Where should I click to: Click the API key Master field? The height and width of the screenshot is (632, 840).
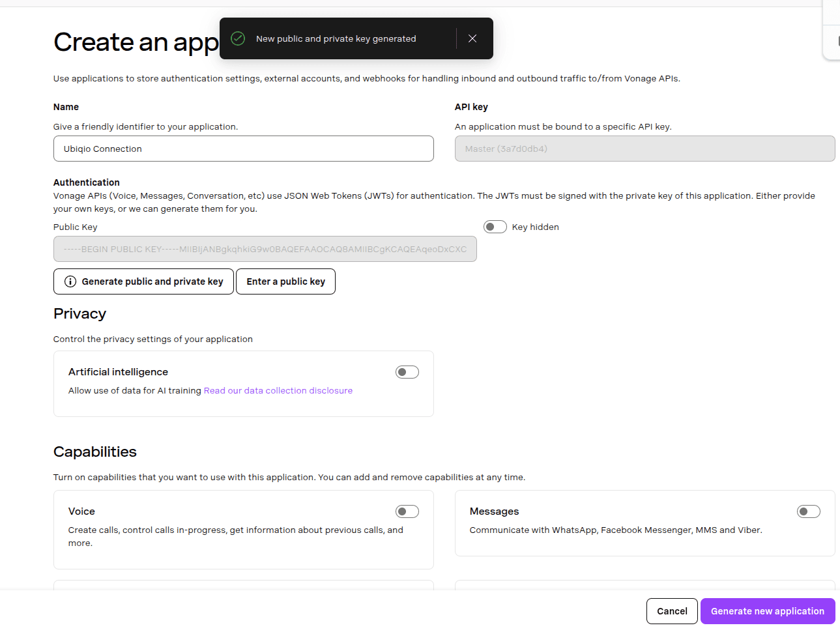coord(644,149)
